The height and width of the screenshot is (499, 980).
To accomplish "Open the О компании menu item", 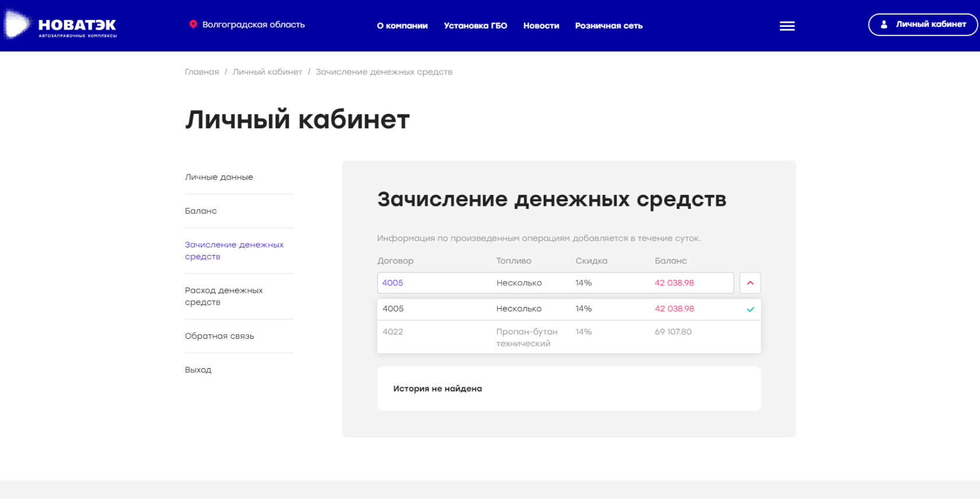I will coord(402,26).
